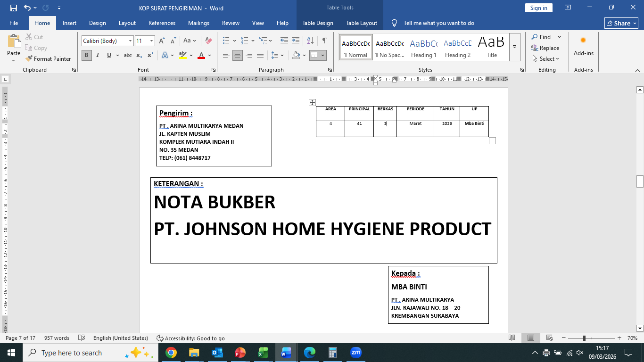Click Replace in Editing group
This screenshot has width=644, height=362.
click(545, 48)
